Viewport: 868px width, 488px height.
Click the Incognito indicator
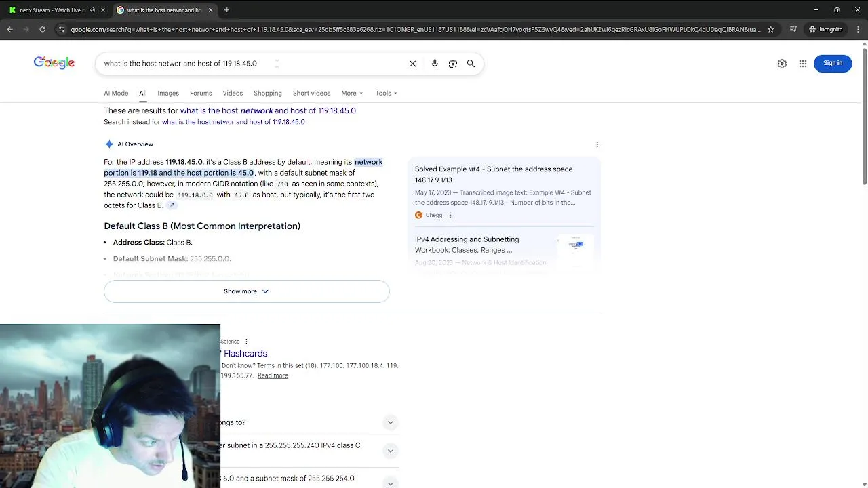[x=825, y=29]
